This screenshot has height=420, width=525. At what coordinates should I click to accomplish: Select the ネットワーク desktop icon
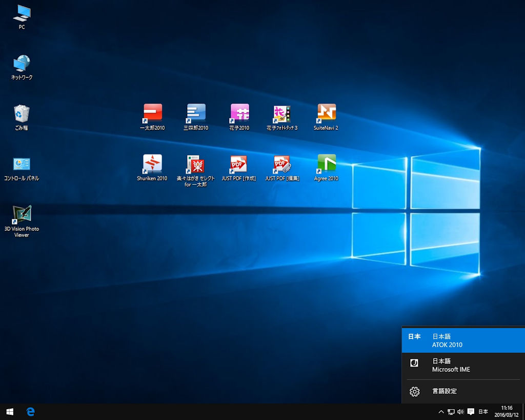pos(22,67)
